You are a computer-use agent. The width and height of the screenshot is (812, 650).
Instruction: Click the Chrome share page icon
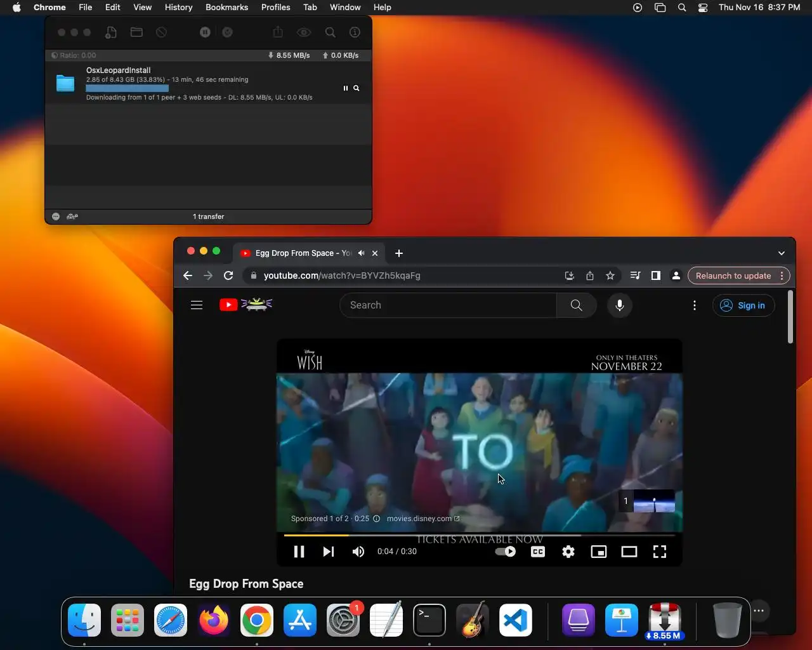pyautogui.click(x=590, y=275)
